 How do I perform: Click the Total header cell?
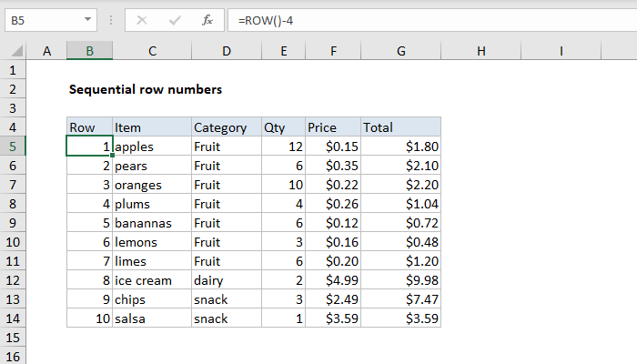tap(401, 127)
